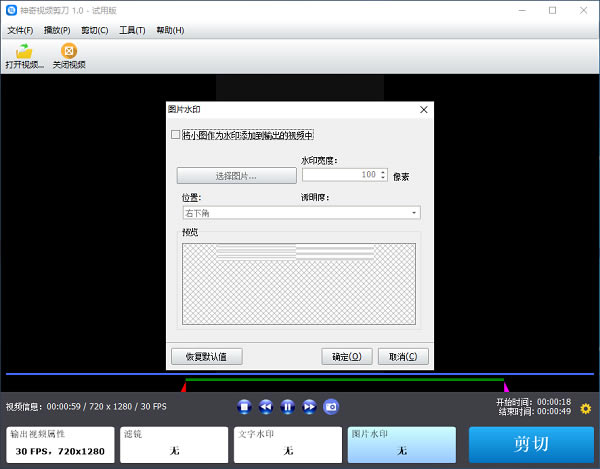This screenshot has width=600, height=469.
Task: Click the watermark width spinner arrows
Action: tap(383, 174)
